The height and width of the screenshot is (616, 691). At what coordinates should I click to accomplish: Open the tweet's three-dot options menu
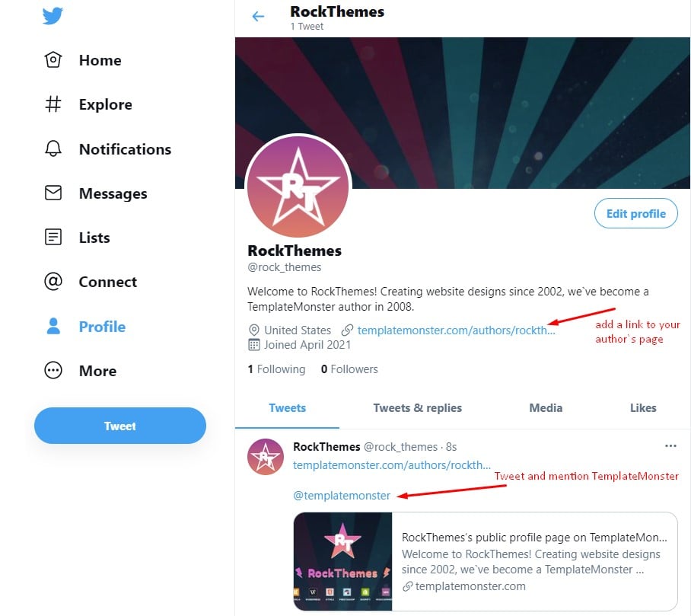[670, 446]
